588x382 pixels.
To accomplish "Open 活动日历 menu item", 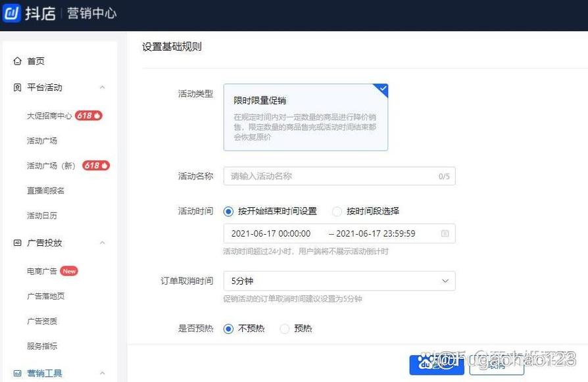I will pos(42,216).
